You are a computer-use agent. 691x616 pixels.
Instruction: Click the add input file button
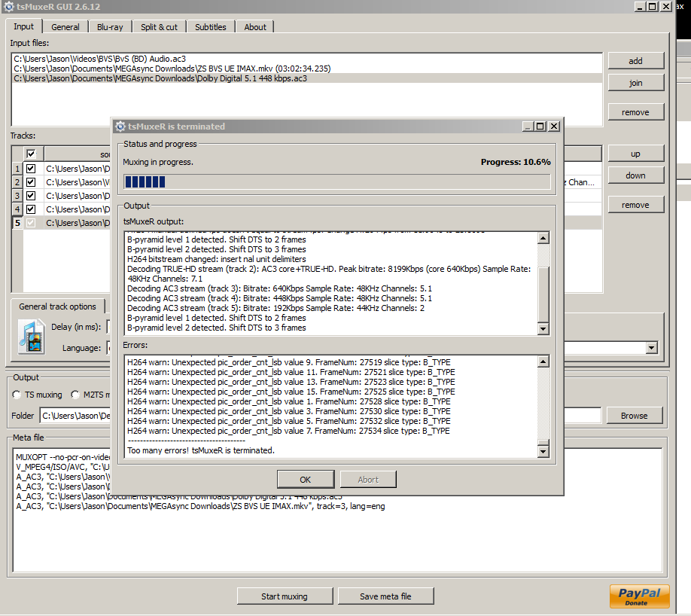click(x=635, y=61)
